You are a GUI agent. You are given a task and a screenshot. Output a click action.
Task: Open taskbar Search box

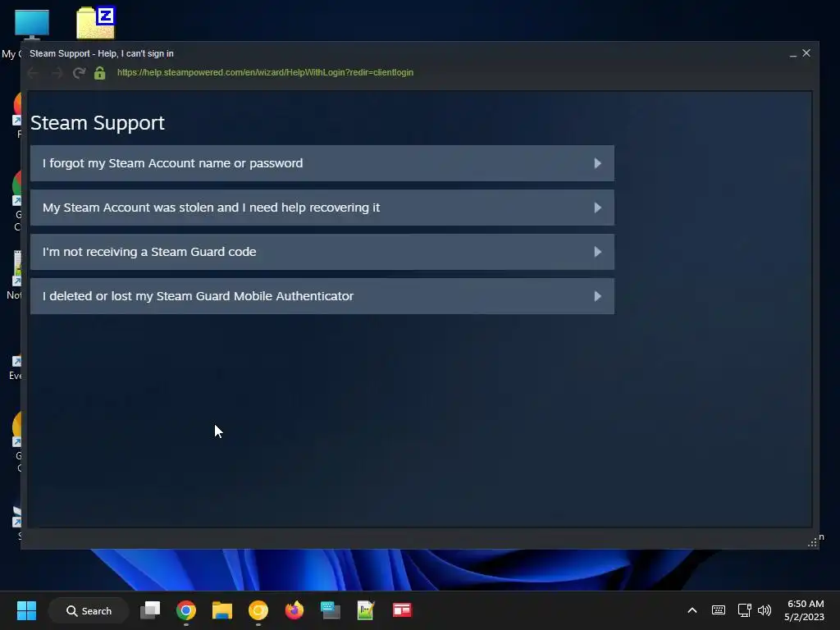coord(89,610)
